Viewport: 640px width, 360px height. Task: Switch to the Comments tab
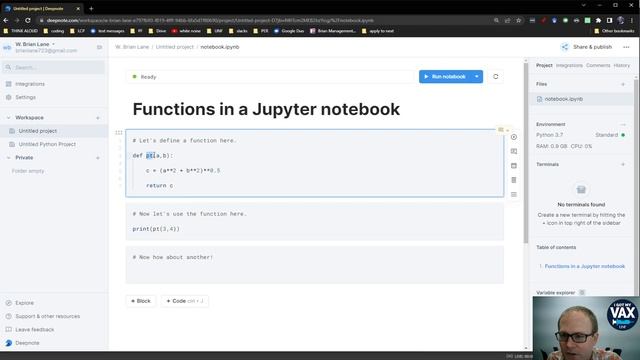(598, 65)
